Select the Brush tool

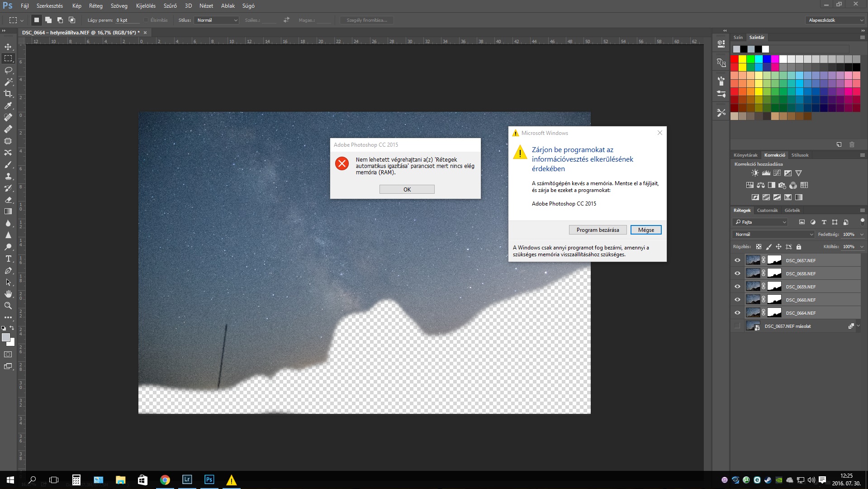click(8, 164)
